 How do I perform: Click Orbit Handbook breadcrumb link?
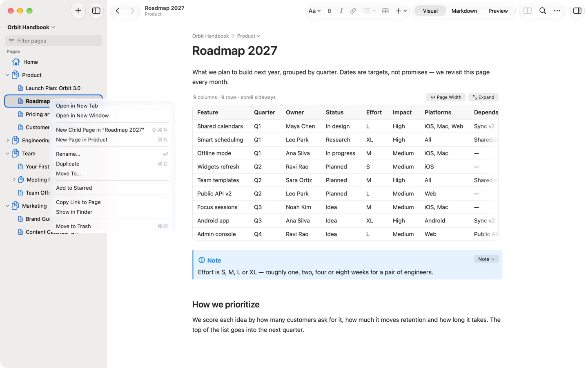coord(210,36)
